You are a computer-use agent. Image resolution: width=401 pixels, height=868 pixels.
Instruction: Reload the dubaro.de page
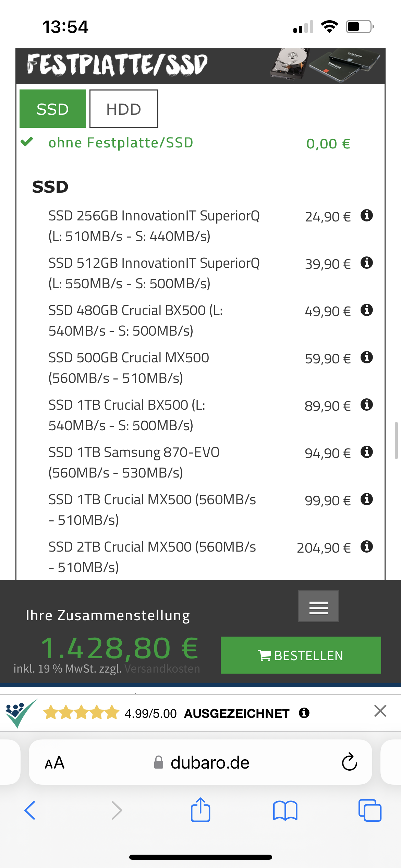[x=349, y=762]
